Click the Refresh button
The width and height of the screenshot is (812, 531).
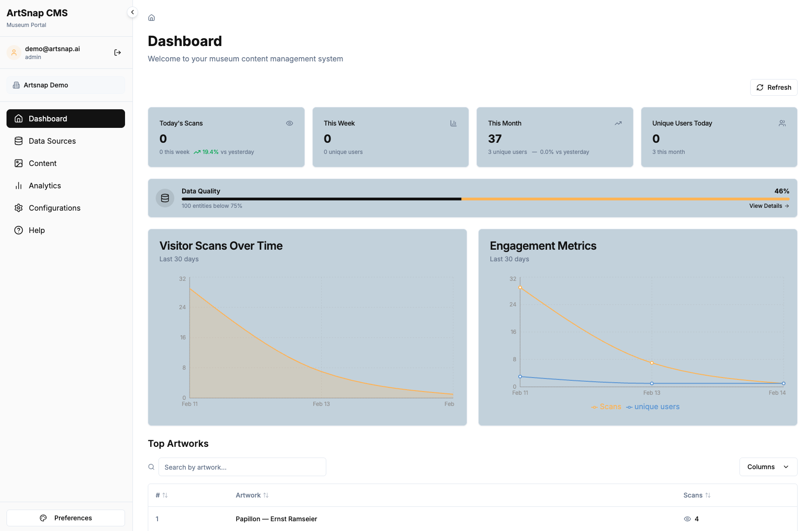coord(773,87)
